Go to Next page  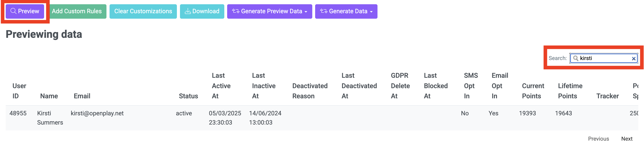point(627,138)
